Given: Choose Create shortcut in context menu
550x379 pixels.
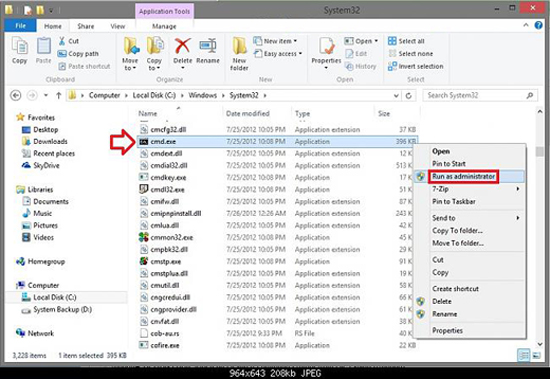Looking at the screenshot, I should [455, 289].
